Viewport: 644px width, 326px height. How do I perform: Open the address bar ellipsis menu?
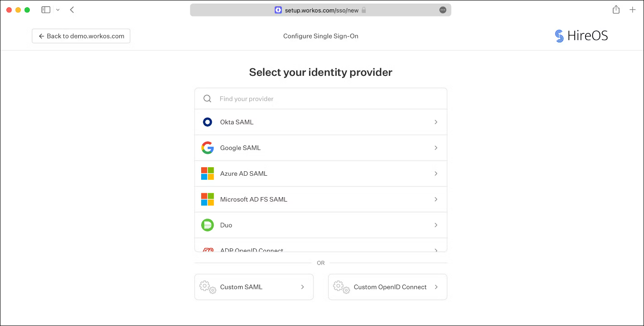(x=443, y=10)
